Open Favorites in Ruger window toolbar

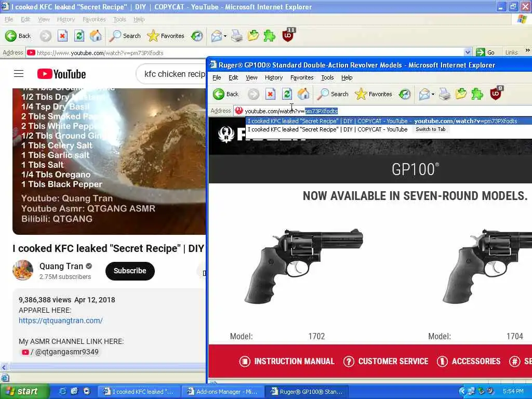[374, 94]
